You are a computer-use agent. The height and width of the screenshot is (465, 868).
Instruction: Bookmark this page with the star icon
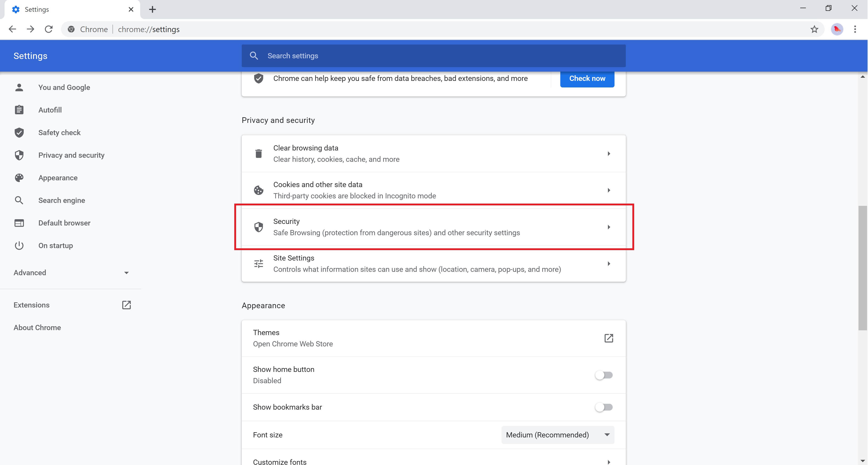point(814,29)
